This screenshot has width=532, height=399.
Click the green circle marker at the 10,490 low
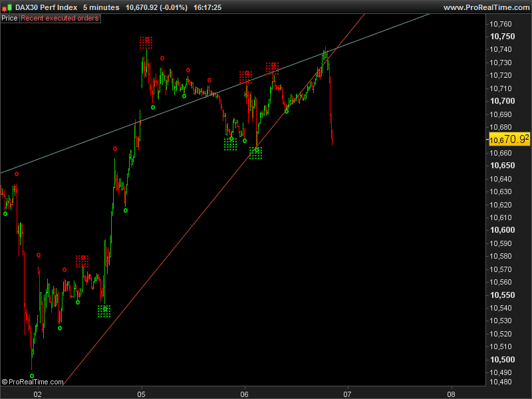tap(32, 376)
